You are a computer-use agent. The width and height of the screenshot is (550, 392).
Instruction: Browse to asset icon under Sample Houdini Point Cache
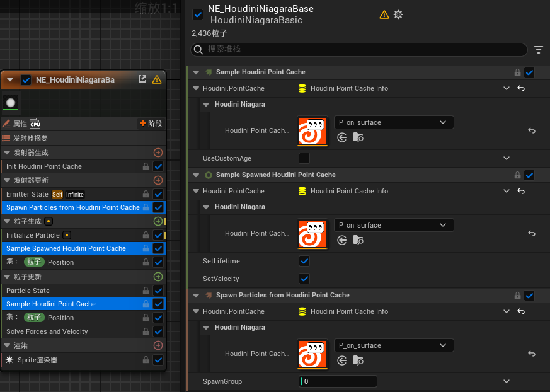(x=358, y=137)
